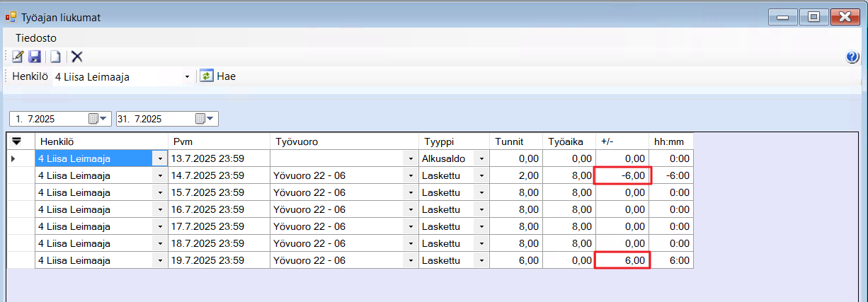This screenshot has height=302, width=868.
Task: Select the highlighted -6,00 balance cell
Action: [x=622, y=175]
